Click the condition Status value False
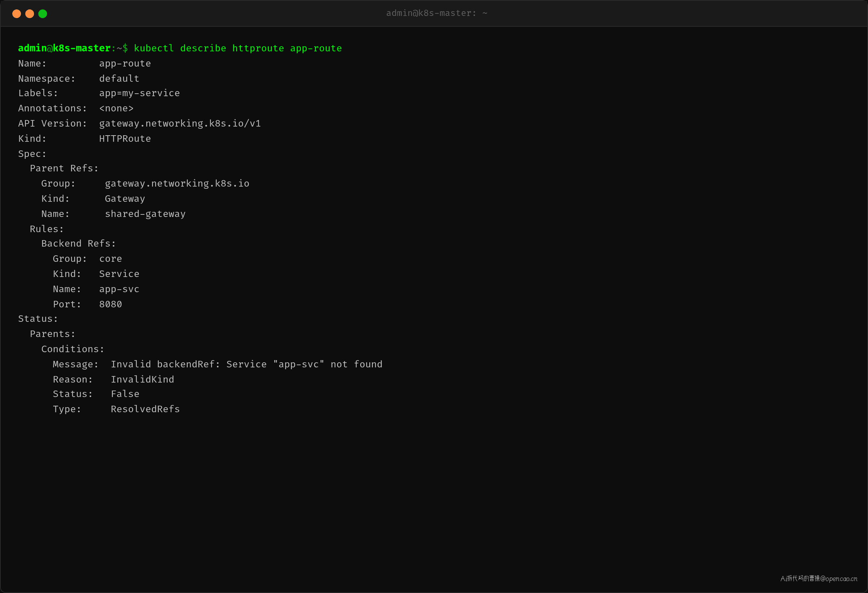This screenshot has width=868, height=593. click(125, 394)
